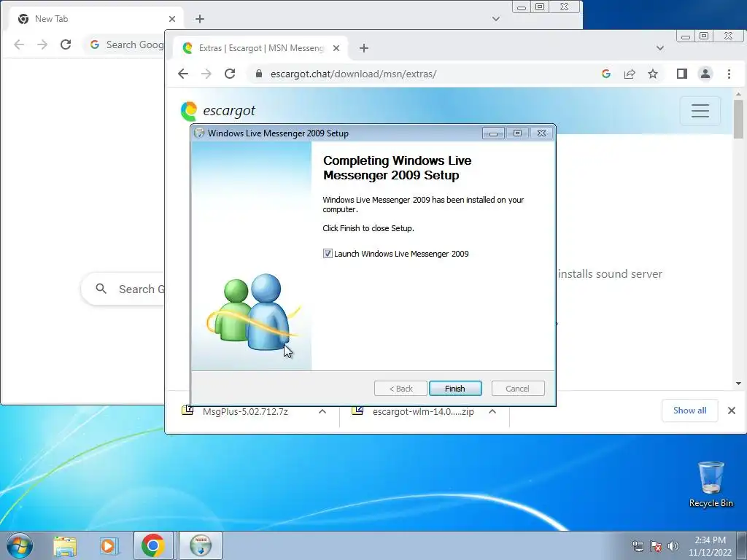747x560 pixels.
Task: Close the New Tab tab
Action: (x=172, y=19)
